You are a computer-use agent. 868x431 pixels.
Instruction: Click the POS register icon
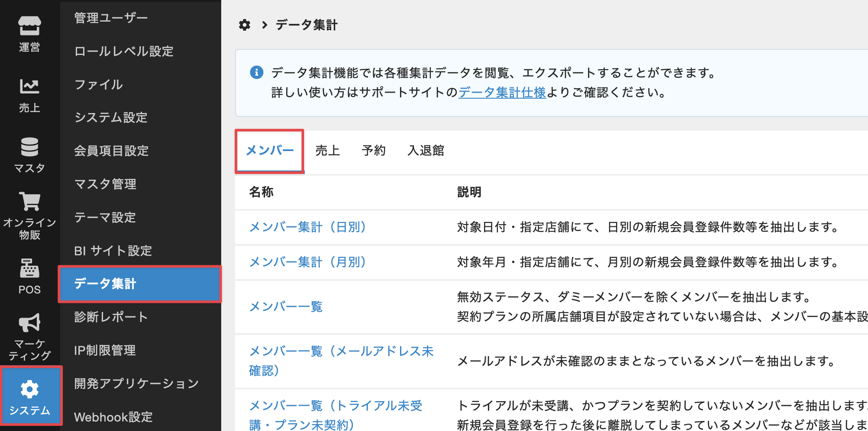point(29,268)
